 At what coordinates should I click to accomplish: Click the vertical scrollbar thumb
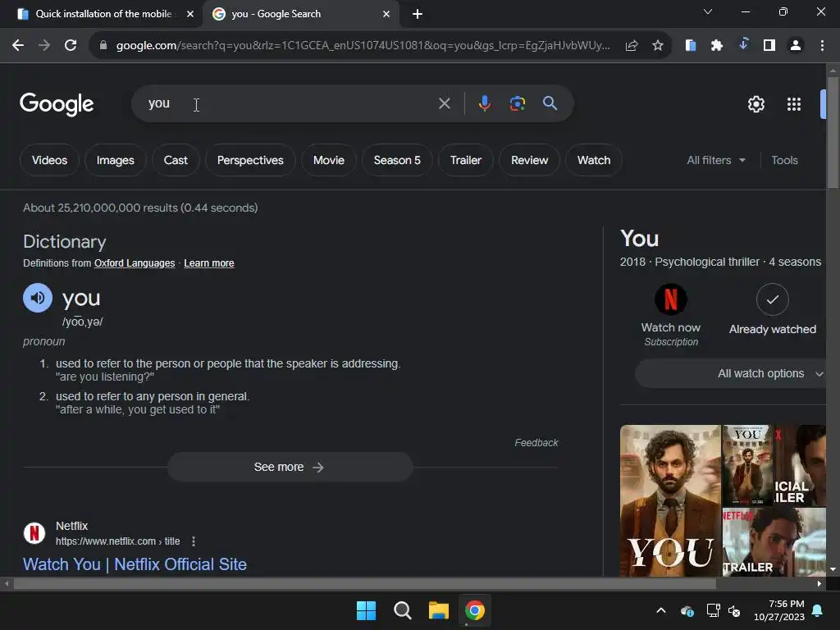(x=833, y=132)
